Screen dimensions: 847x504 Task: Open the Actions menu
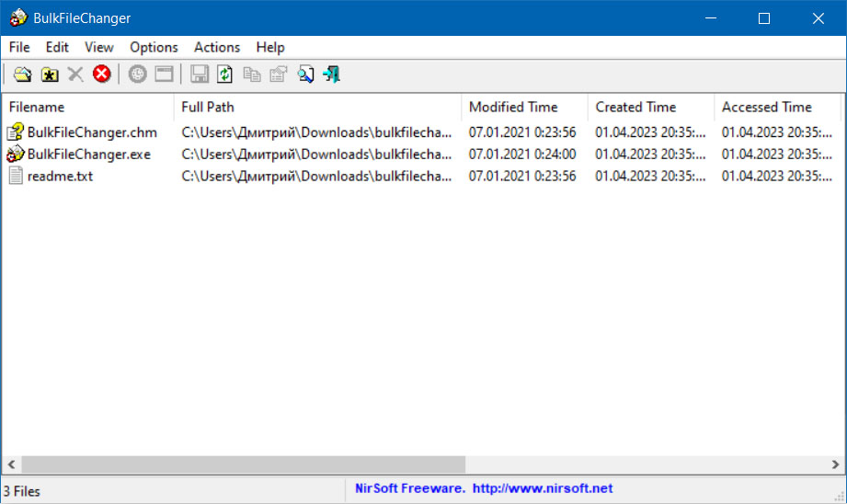pyautogui.click(x=217, y=48)
